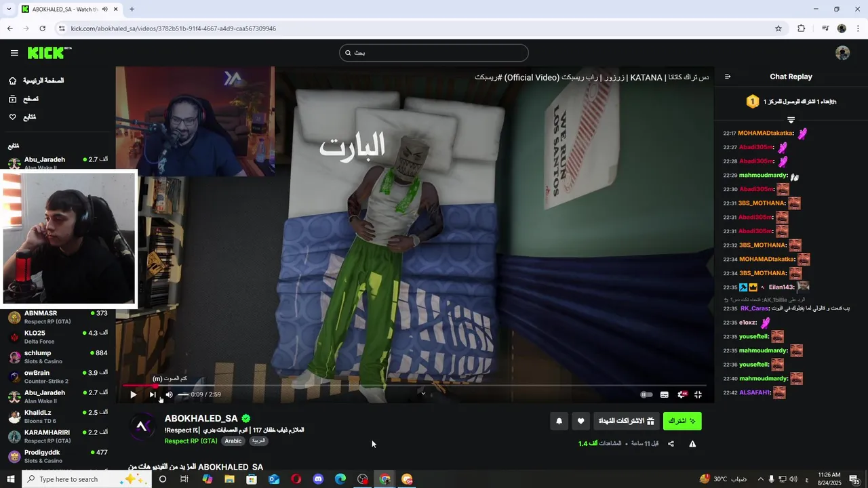Open video quality settings gear
The height and width of the screenshot is (488, 868).
coord(682,394)
